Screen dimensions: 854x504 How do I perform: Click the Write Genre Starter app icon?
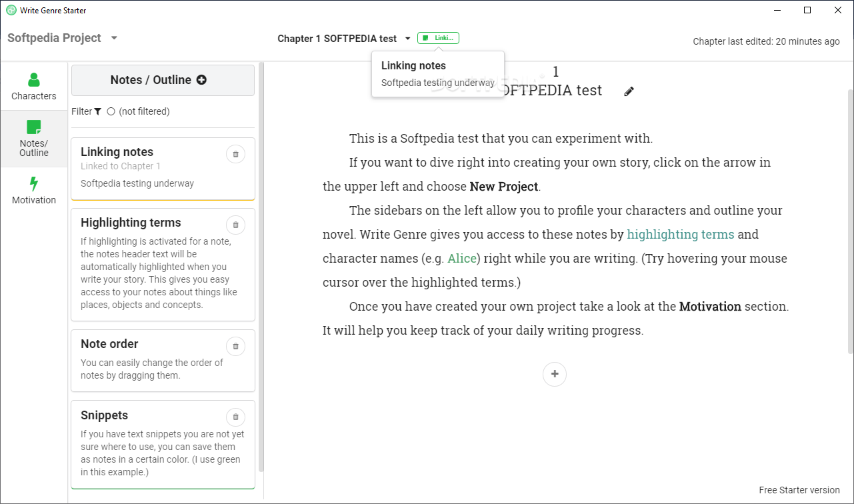tap(11, 10)
